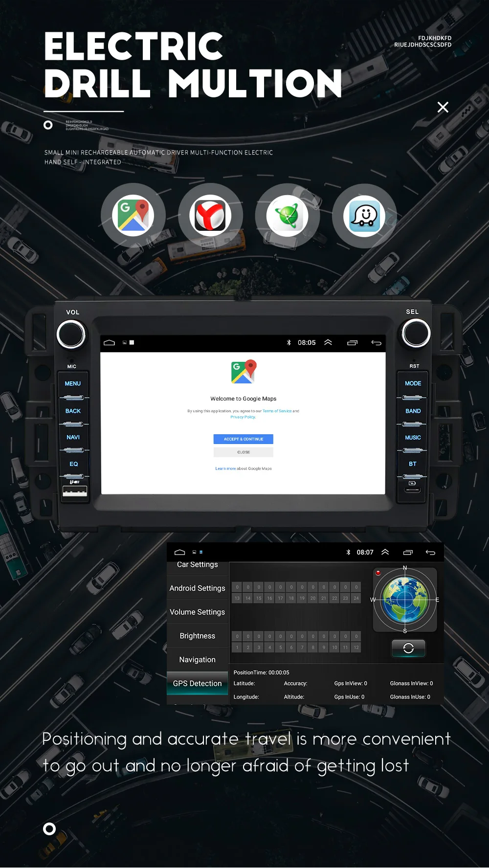Click the compass globe display
The height and width of the screenshot is (868, 489).
coord(405,600)
